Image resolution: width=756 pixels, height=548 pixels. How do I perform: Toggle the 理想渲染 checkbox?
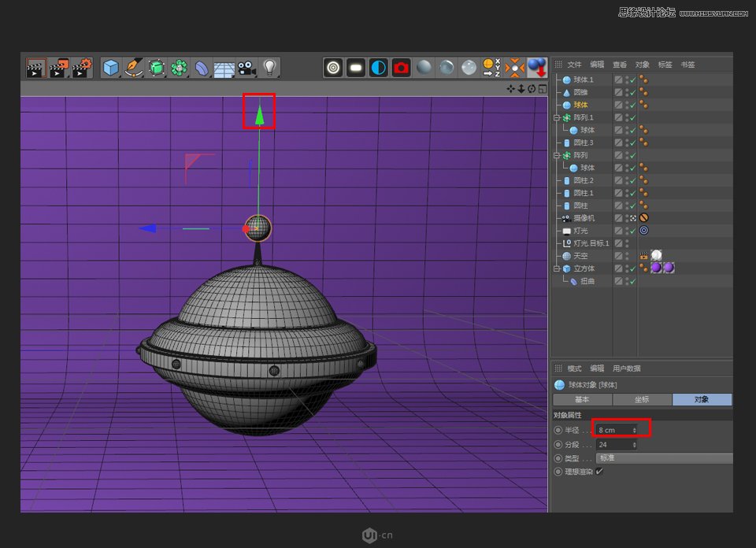[599, 471]
